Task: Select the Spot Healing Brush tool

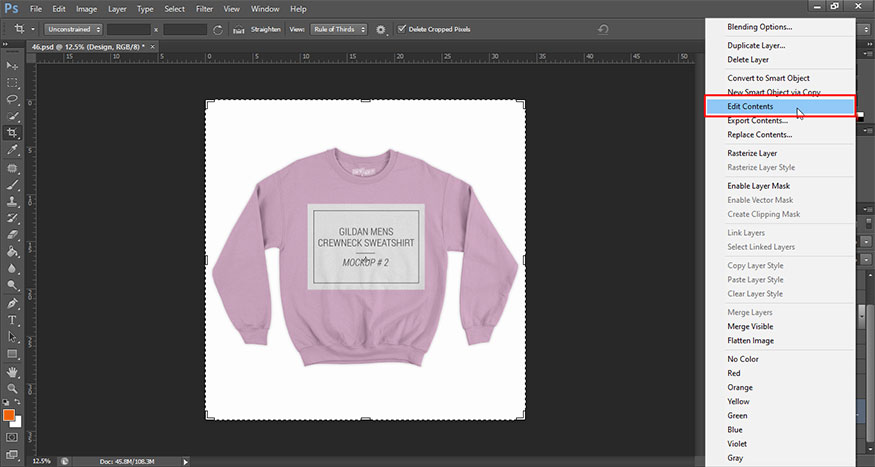Action: [x=12, y=168]
